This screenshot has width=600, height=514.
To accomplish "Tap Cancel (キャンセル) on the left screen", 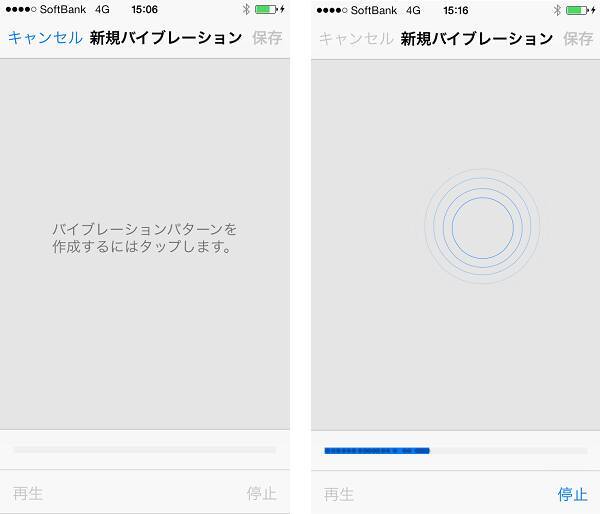I will pos(45,38).
